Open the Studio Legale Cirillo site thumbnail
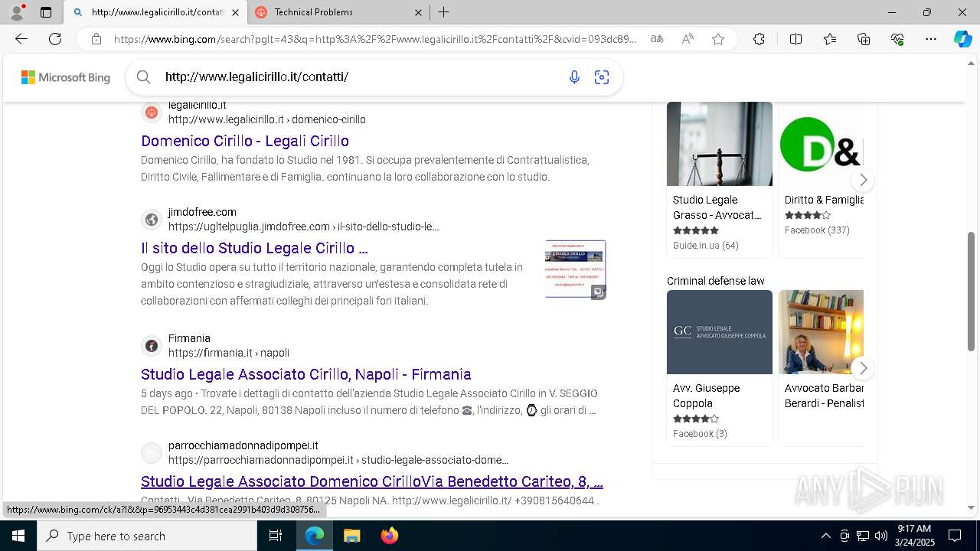Screen dimensions: 980x551 tap(575, 269)
